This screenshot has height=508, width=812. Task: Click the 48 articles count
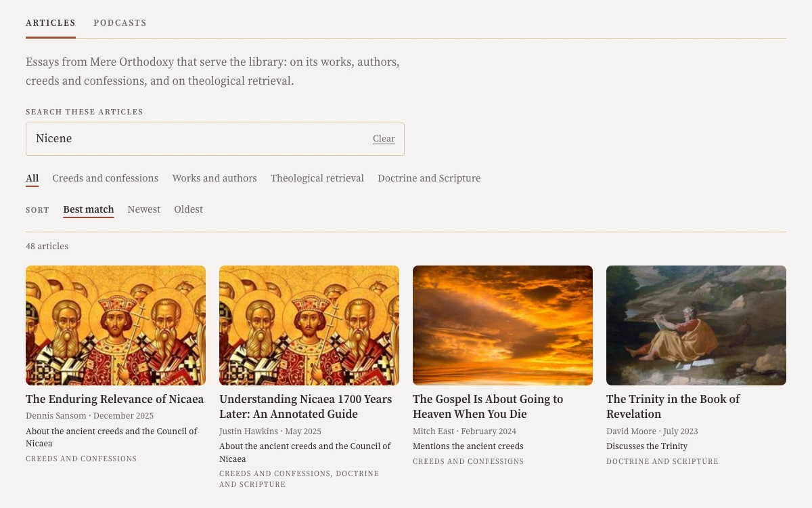[47, 247]
